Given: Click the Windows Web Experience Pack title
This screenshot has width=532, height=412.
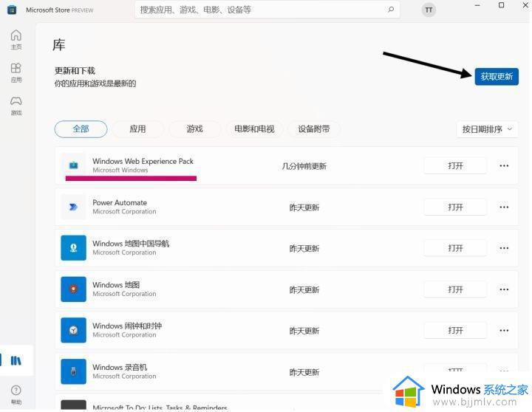Looking at the screenshot, I should [143, 161].
